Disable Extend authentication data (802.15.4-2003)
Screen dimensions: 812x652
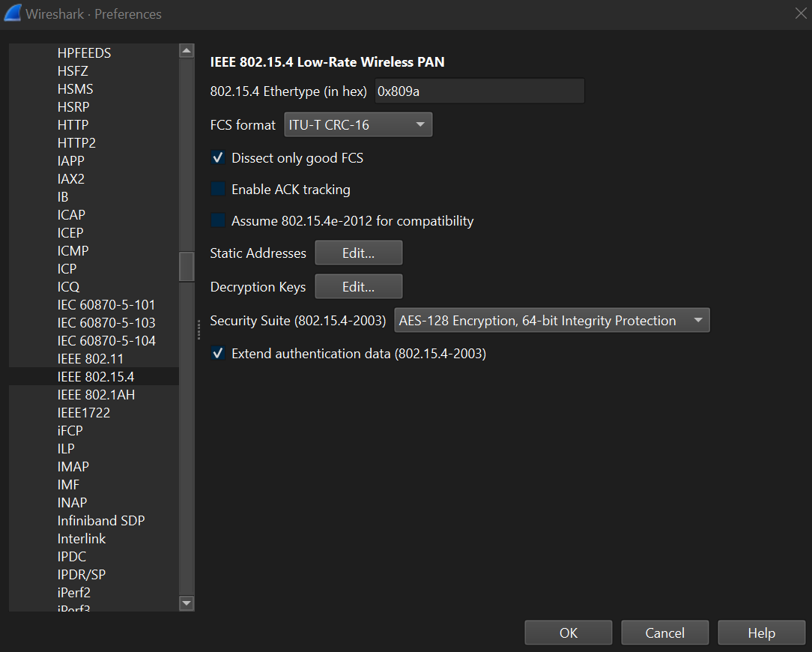pos(218,353)
